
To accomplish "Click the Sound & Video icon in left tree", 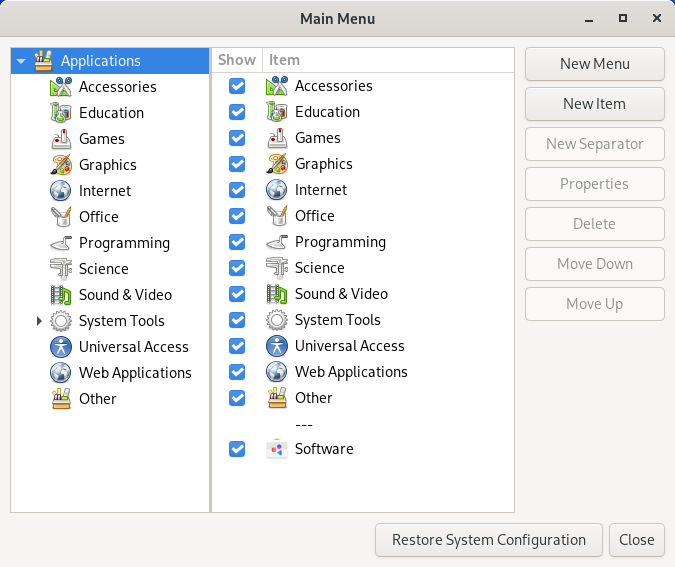I will coord(61,295).
